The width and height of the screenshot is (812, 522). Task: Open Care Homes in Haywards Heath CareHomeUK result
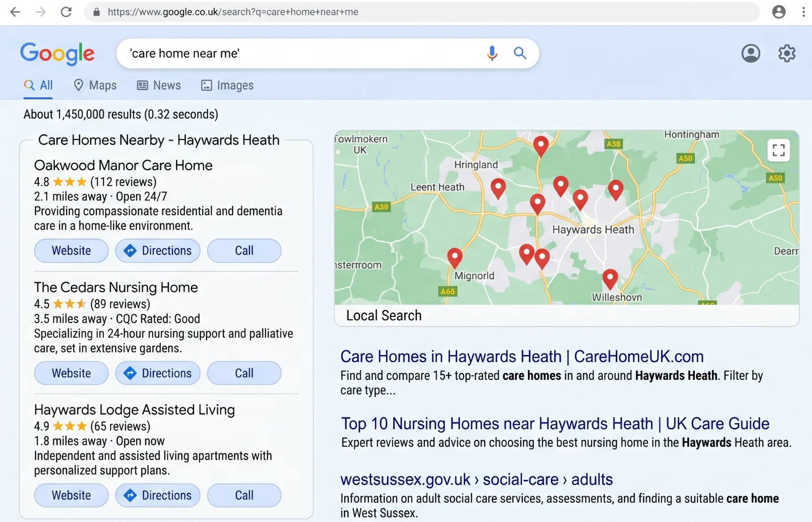[x=522, y=356]
